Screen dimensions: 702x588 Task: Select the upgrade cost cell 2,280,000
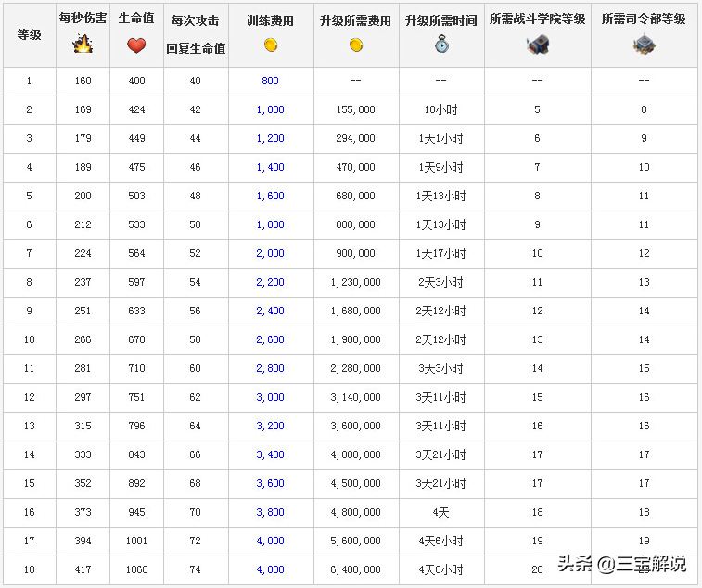[x=356, y=368]
